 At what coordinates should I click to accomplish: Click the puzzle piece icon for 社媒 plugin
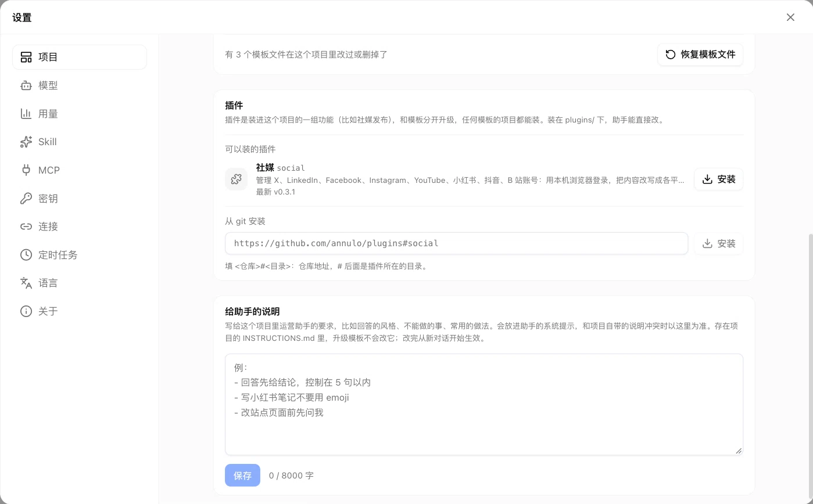click(237, 179)
